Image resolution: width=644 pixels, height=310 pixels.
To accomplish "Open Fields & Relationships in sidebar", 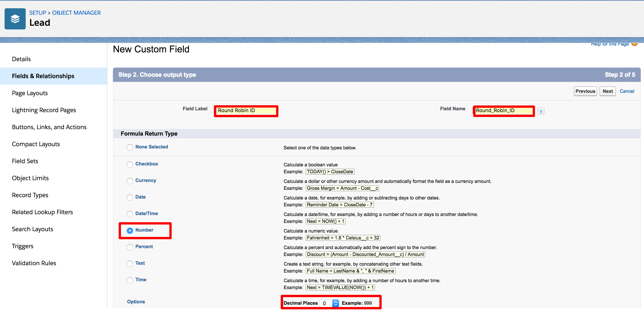I will point(43,76).
